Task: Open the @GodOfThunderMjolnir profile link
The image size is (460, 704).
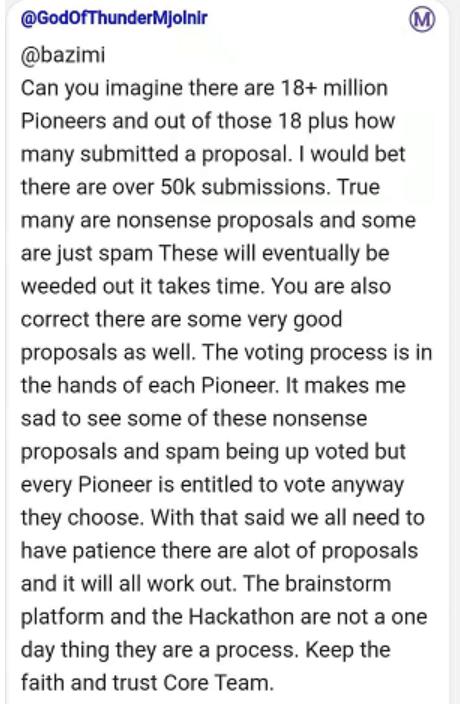Action: pyautogui.click(x=114, y=19)
